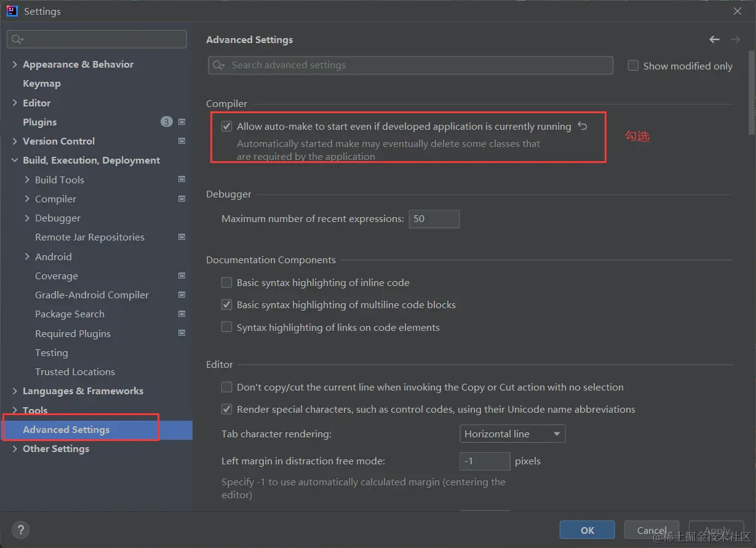Image resolution: width=756 pixels, height=548 pixels.
Task: Open Trusted Locations settings page
Action: [75, 372]
